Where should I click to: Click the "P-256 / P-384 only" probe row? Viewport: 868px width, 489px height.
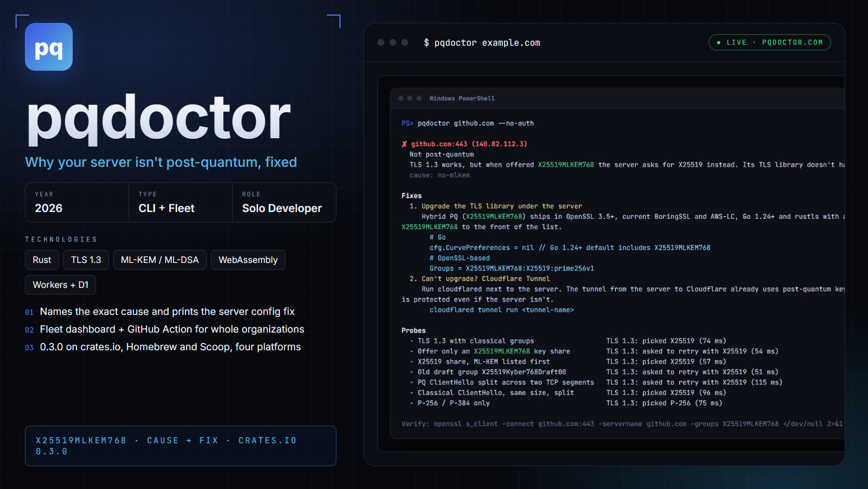(x=566, y=403)
